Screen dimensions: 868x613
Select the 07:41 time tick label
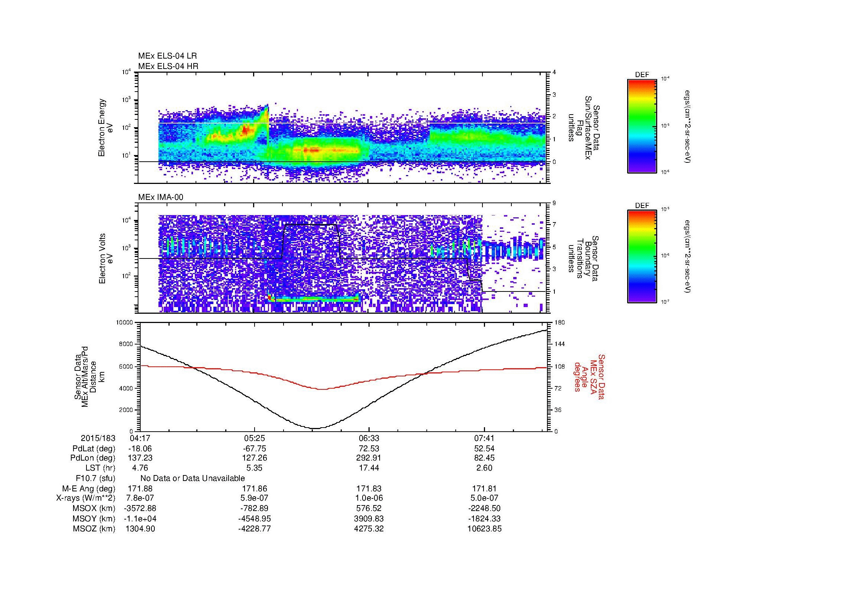tap(484, 438)
